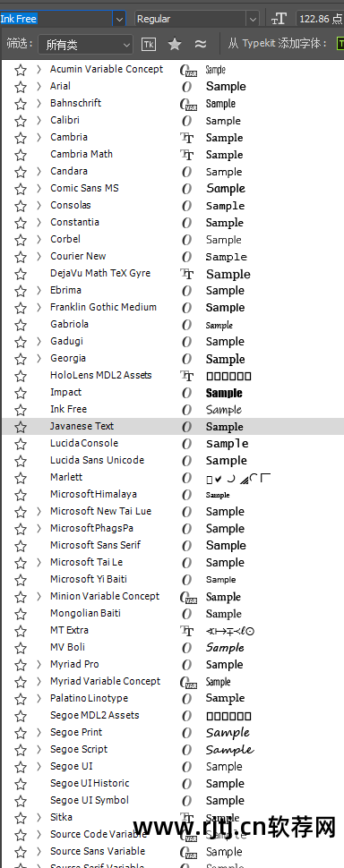Open the font name dropdown arrow

(119, 19)
